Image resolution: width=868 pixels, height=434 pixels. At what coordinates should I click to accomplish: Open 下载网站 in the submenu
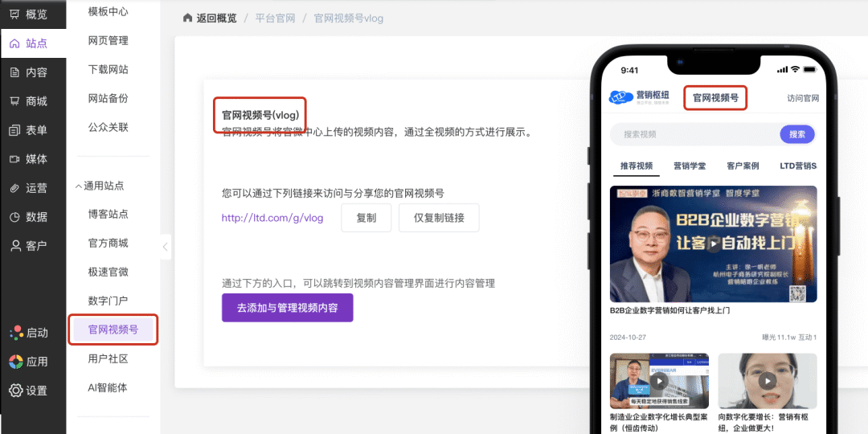(108, 70)
